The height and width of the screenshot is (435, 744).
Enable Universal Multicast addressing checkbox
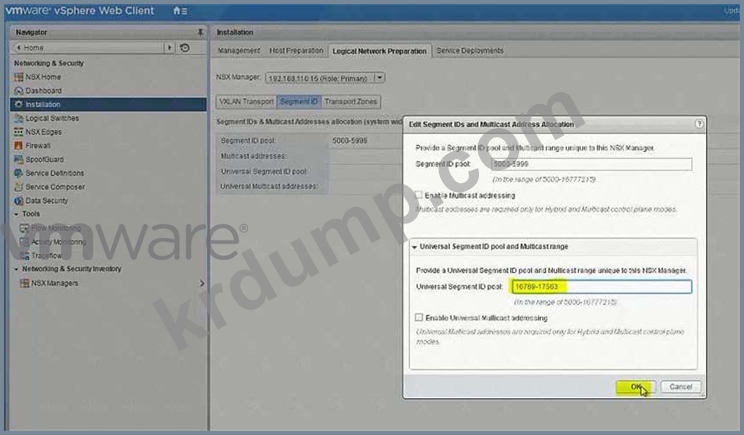(418, 317)
